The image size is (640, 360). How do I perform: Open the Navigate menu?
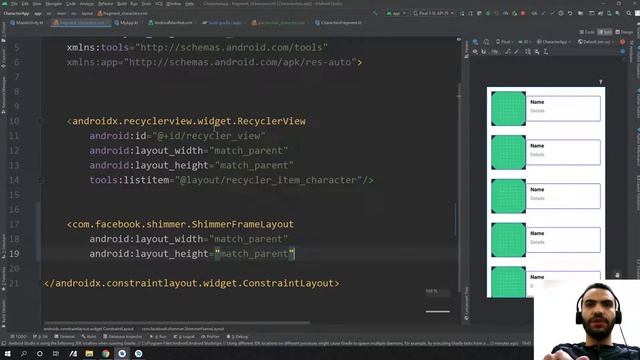pos(53,4)
